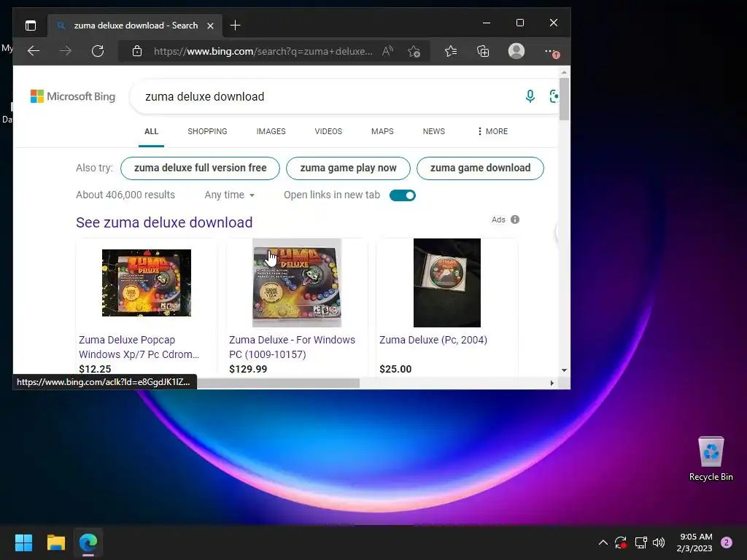Switch to the IMAGES tab
The height and width of the screenshot is (560, 747).
click(x=271, y=131)
